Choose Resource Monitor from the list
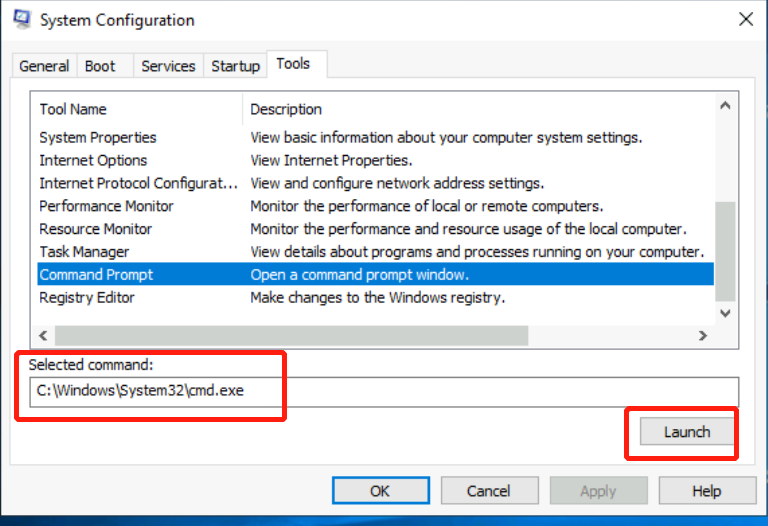 coord(96,229)
